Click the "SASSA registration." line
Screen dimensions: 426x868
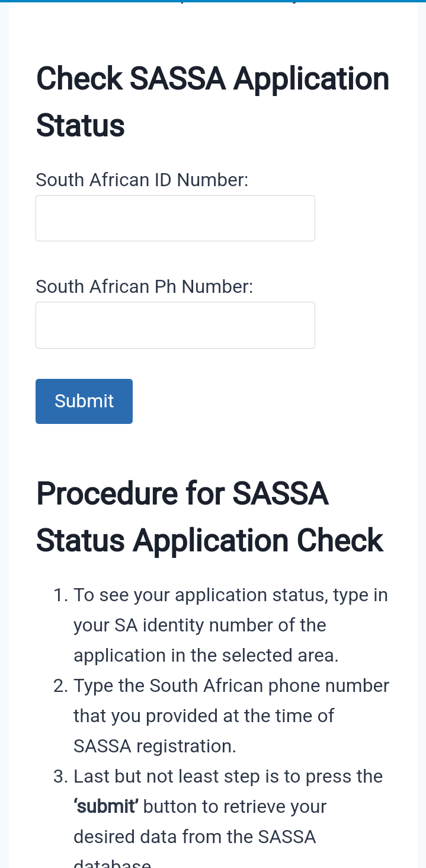155,746
